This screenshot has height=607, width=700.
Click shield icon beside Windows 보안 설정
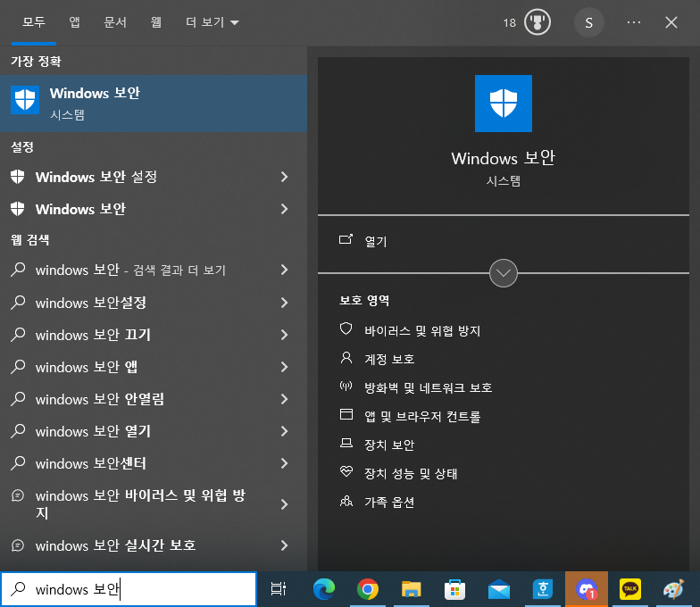coord(18,177)
